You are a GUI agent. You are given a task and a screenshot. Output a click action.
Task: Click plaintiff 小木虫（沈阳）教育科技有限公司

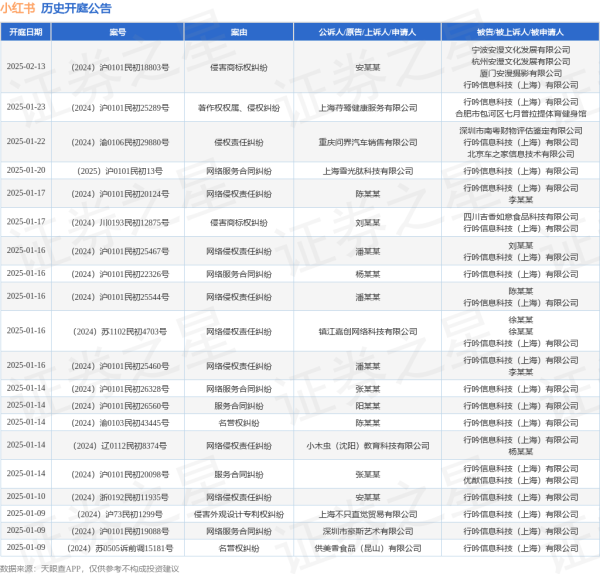pyautogui.click(x=368, y=446)
